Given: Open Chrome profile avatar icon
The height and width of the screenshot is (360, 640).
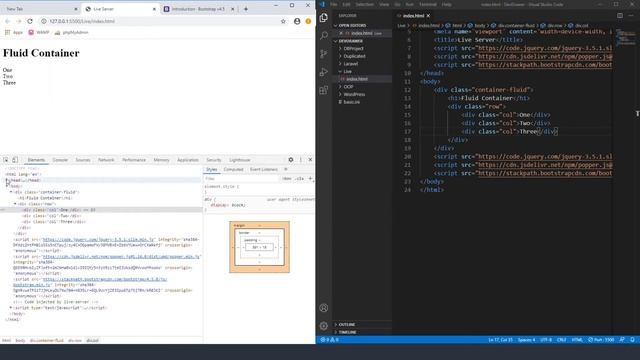Looking at the screenshot, I should [297, 21].
